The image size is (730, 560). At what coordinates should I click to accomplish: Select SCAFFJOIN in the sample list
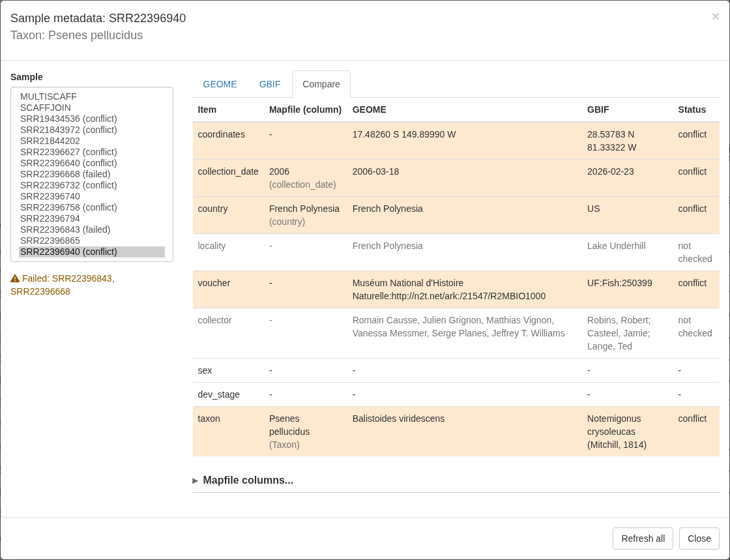click(x=92, y=108)
